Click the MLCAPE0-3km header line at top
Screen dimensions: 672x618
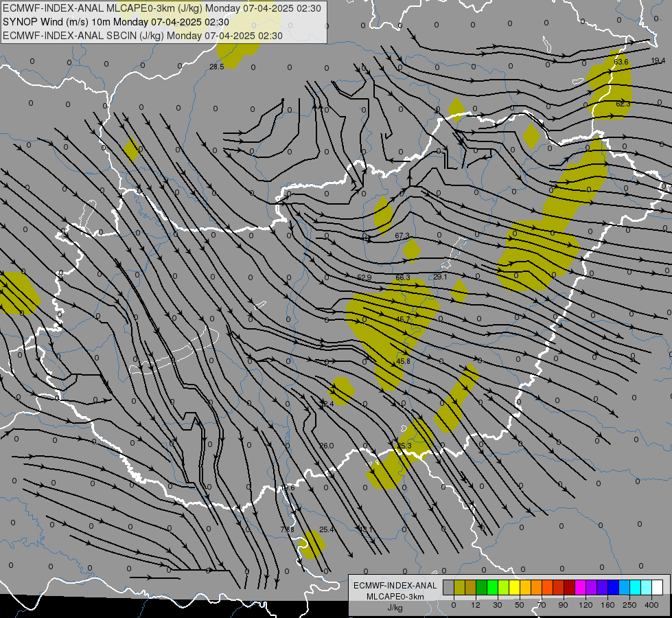[161, 8]
